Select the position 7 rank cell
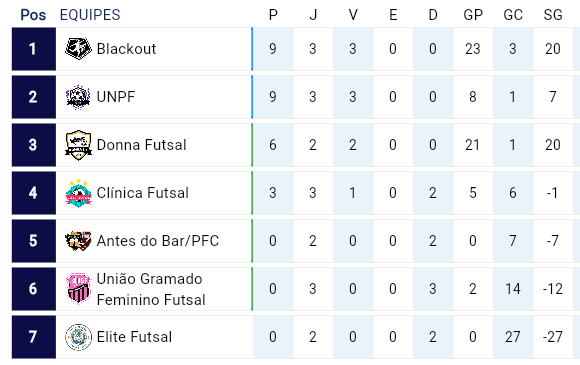 point(34,337)
